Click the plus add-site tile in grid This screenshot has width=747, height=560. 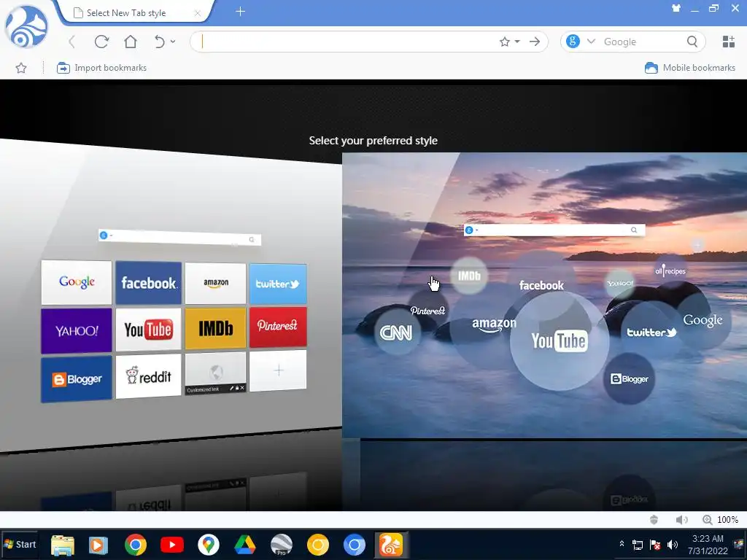click(278, 370)
